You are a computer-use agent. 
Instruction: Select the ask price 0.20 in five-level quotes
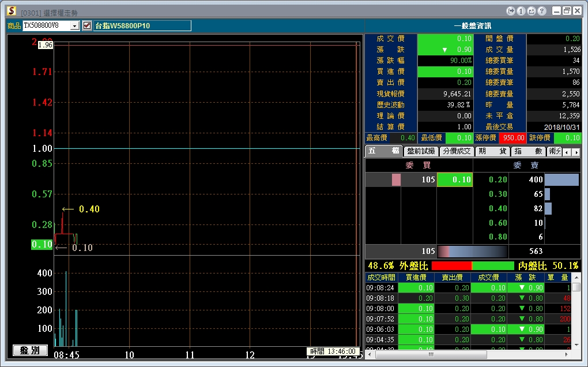tap(497, 179)
